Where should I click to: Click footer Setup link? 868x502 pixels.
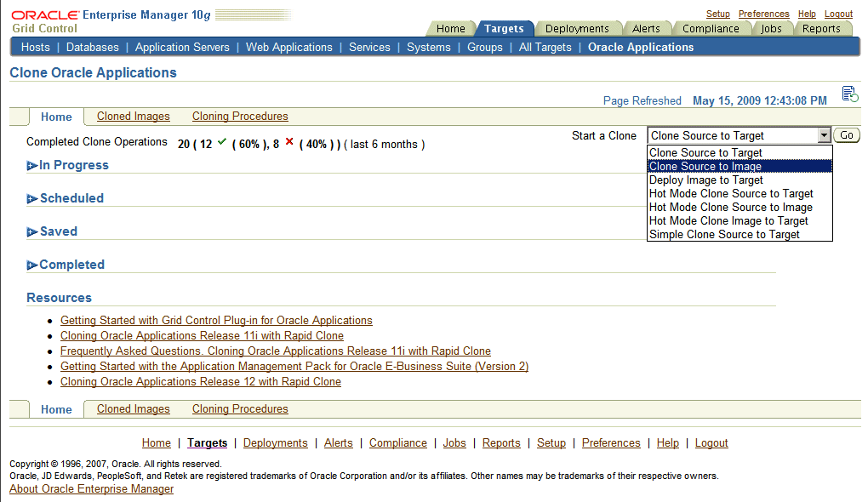(x=551, y=442)
